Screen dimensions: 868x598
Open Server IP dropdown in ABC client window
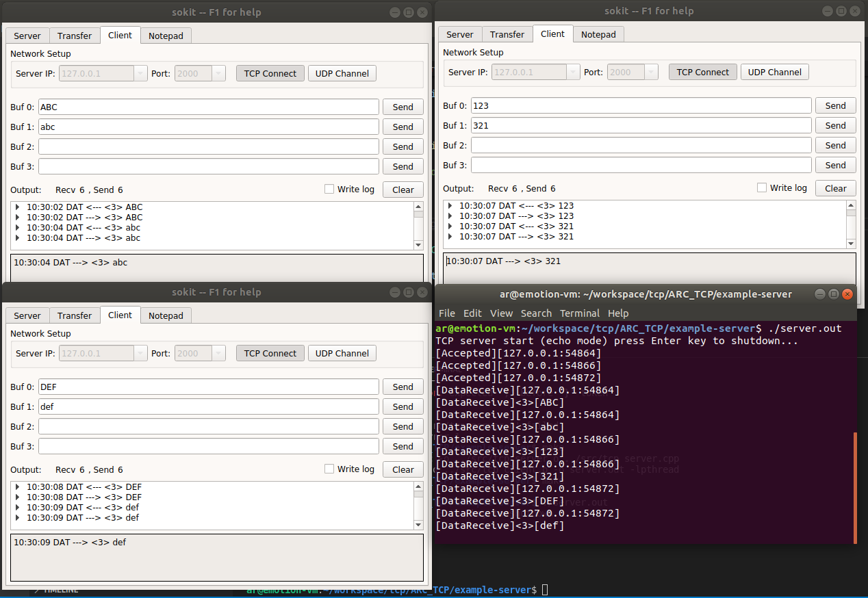point(140,74)
